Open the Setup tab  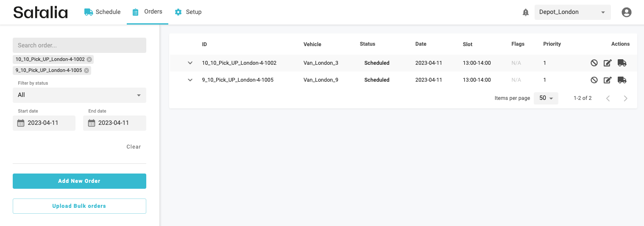tap(188, 12)
